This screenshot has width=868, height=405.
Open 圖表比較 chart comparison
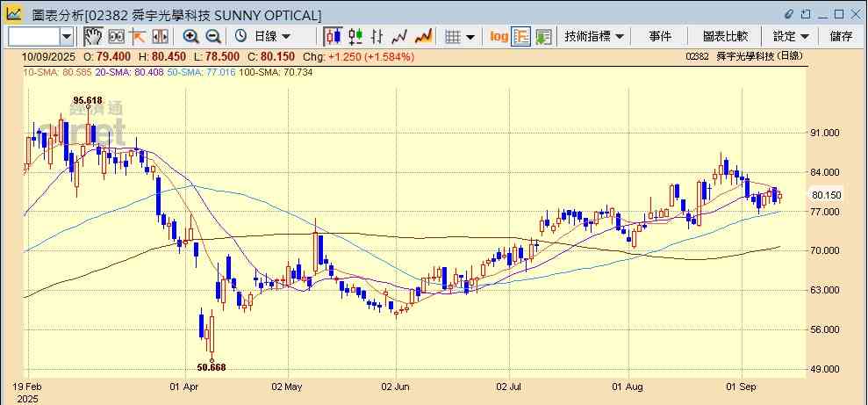725,37
